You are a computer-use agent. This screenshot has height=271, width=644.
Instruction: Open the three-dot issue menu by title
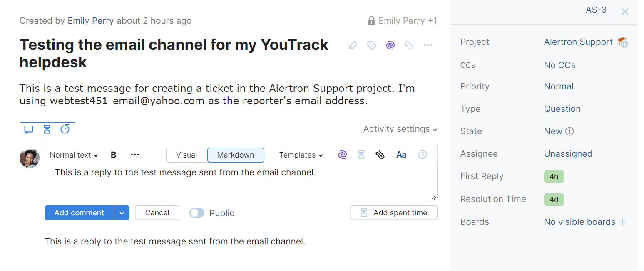[x=428, y=45]
